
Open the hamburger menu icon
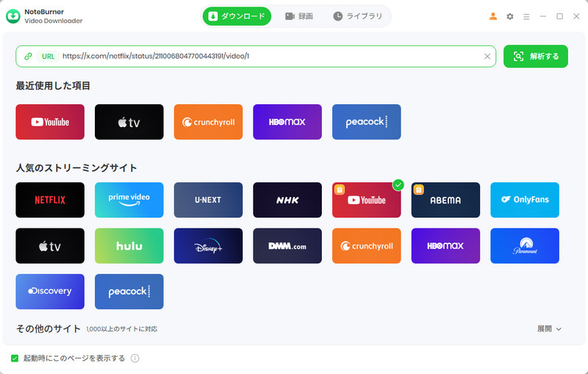(526, 16)
